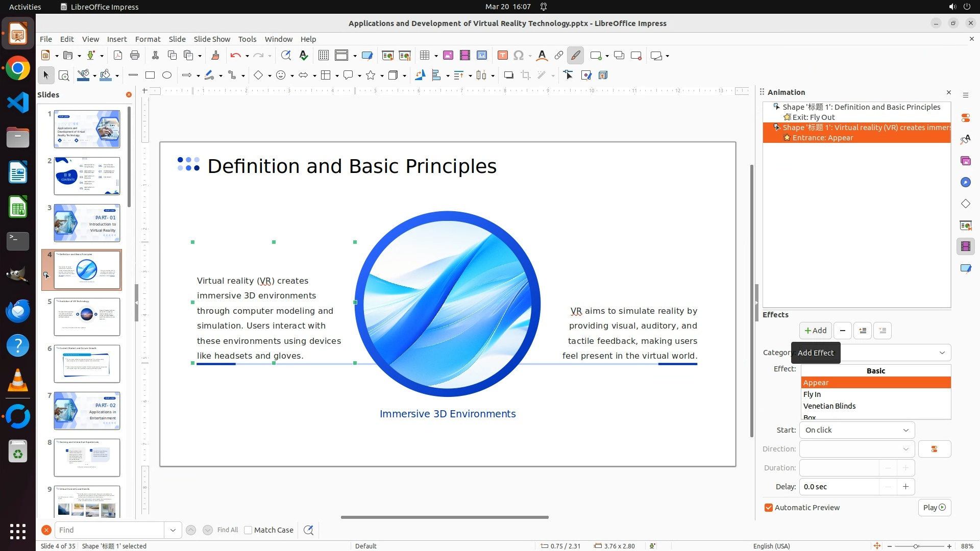Click the Insert Image toolbar icon
Screen dimensions: 980x551
pyautogui.click(x=448, y=56)
